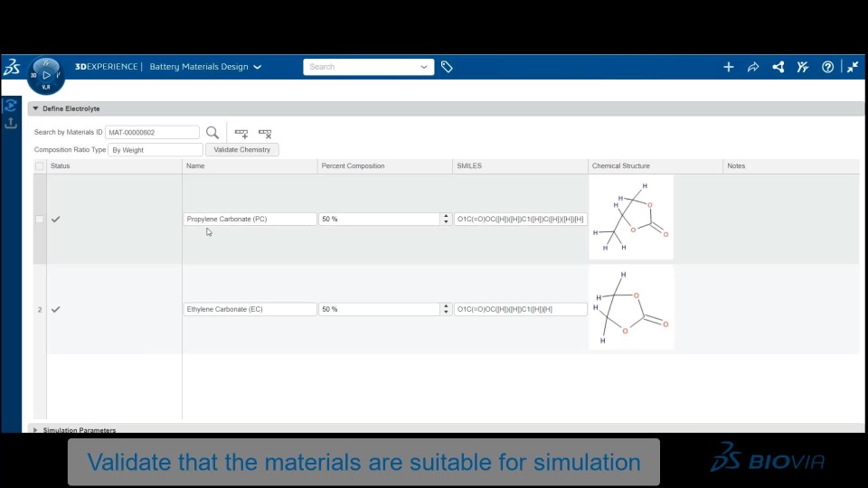Viewport: 868px width, 488px height.
Task: Open the social network share icon
Action: (778, 67)
